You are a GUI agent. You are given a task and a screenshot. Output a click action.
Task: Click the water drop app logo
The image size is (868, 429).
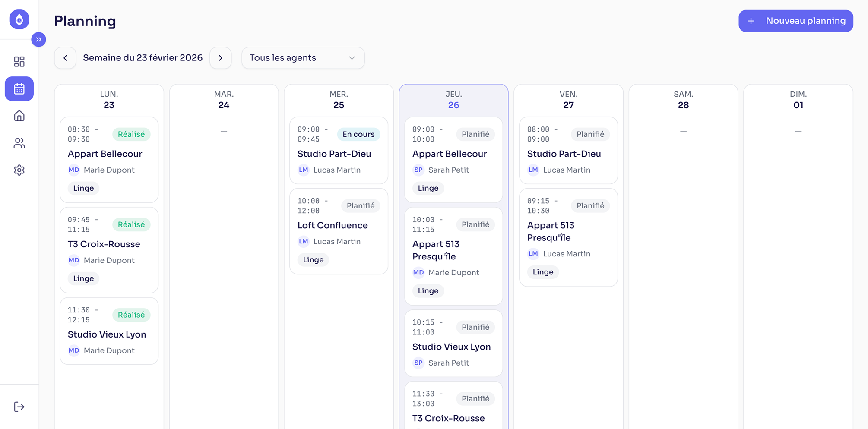point(19,19)
